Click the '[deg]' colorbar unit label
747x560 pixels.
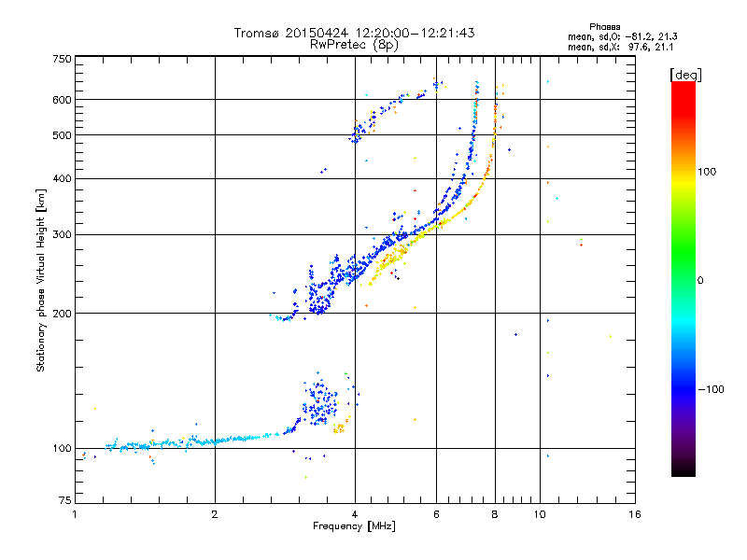(x=685, y=75)
